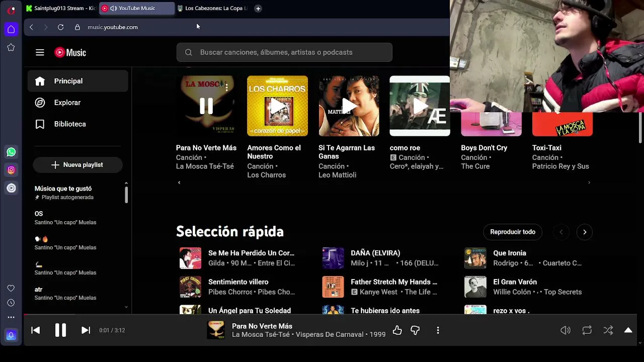Viewport: 644px width, 362px height.
Task: Toggle repeat mode
Action: point(587,330)
